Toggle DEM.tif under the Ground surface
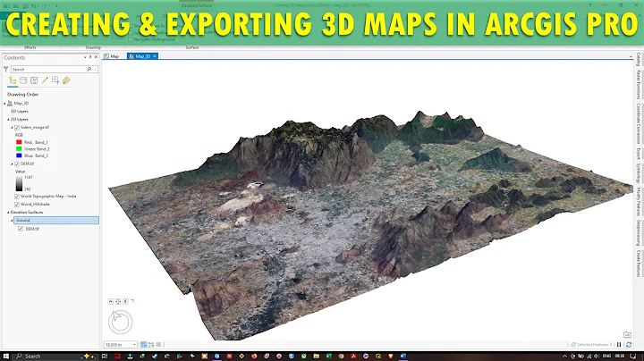644x361 pixels. pyautogui.click(x=21, y=229)
